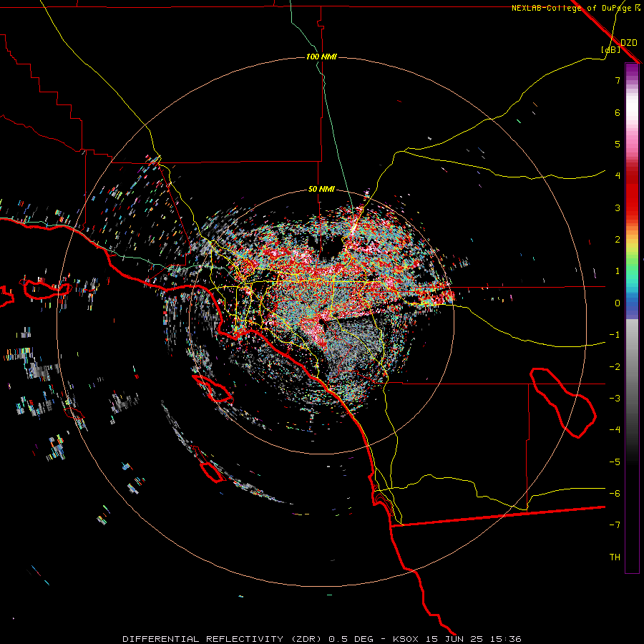Click the color scale value -2
This screenshot has width=644, height=644.
tap(615, 367)
